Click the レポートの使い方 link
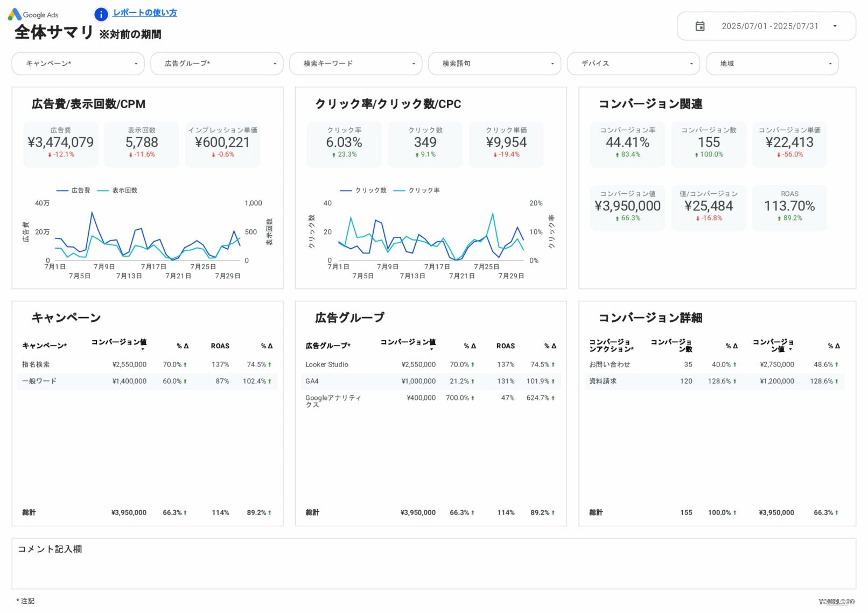This screenshot has height=613, width=868. pos(145,13)
